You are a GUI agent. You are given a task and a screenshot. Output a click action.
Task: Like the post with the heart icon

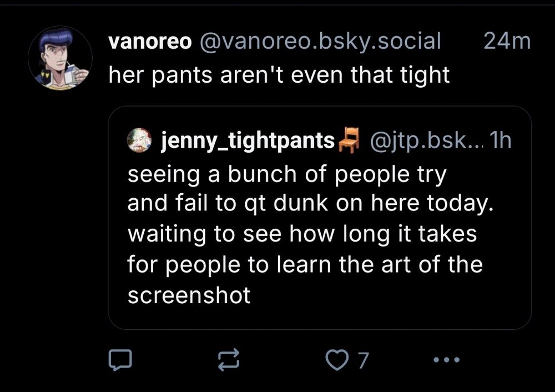pos(336,361)
